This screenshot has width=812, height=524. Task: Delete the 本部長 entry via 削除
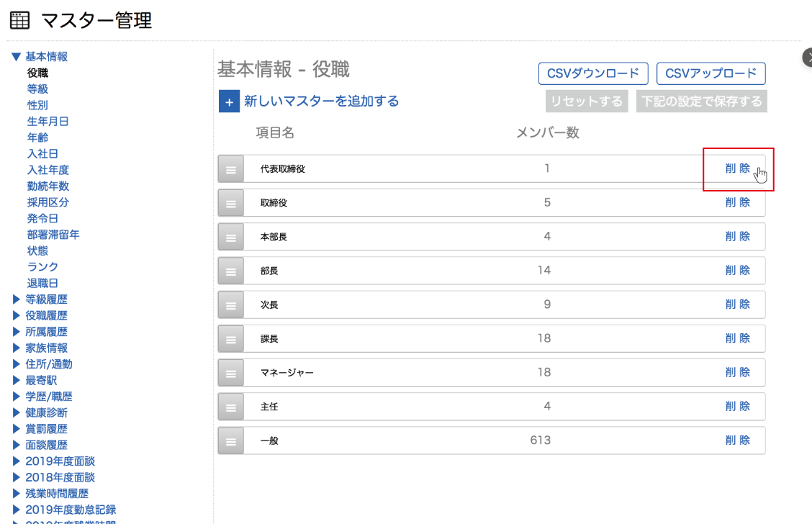coord(737,236)
